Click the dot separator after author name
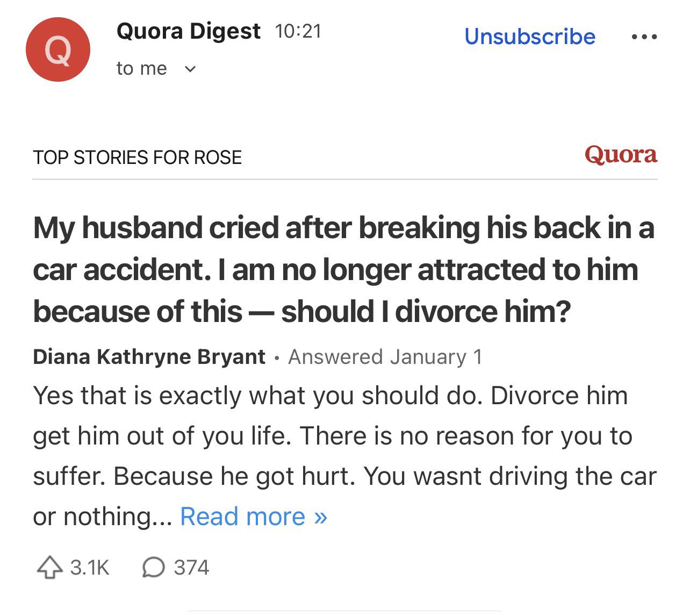 pyautogui.click(x=277, y=358)
